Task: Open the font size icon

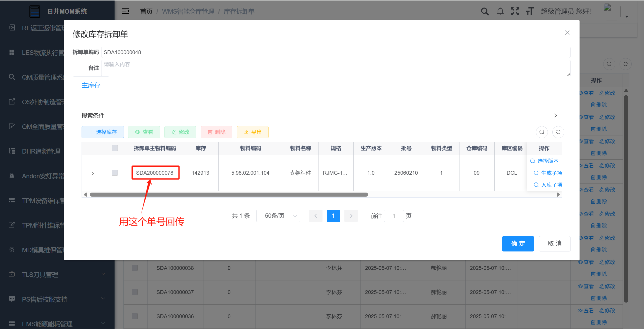Action: pyautogui.click(x=530, y=11)
